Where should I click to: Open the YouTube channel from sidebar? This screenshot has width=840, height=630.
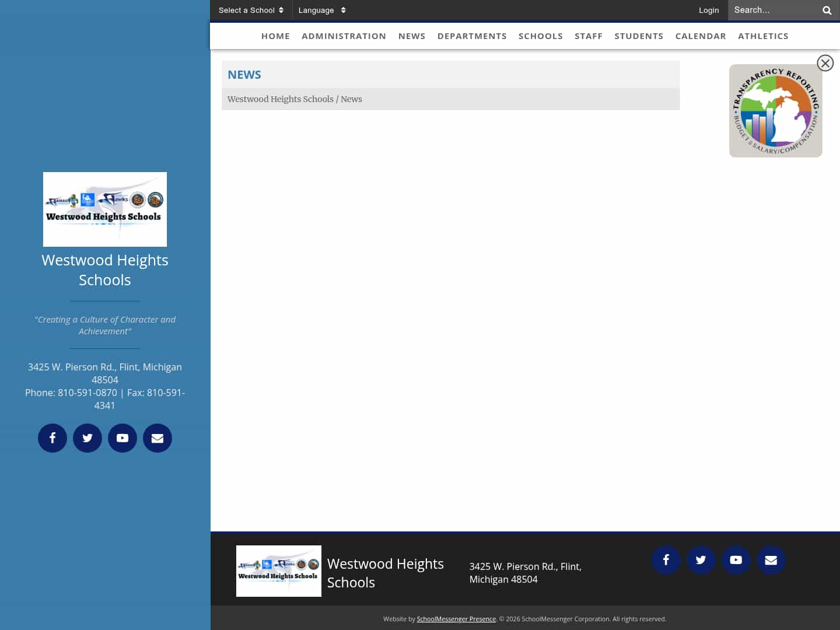[x=123, y=437]
